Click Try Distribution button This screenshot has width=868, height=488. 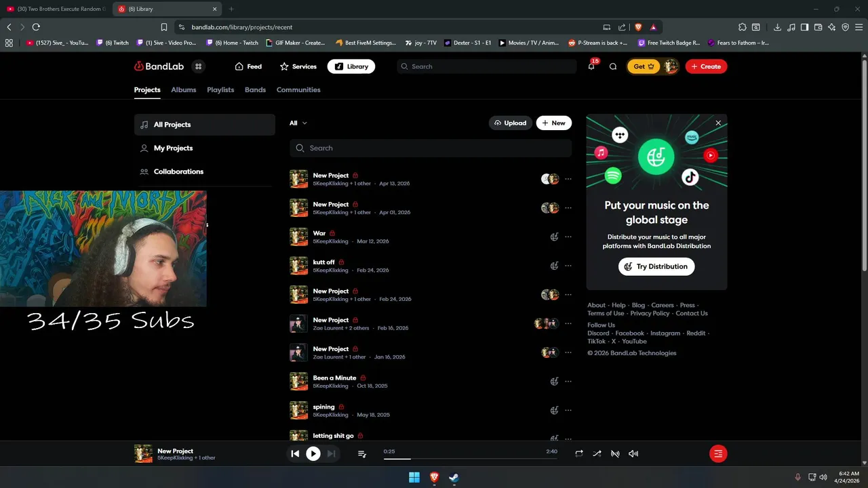[x=656, y=266]
